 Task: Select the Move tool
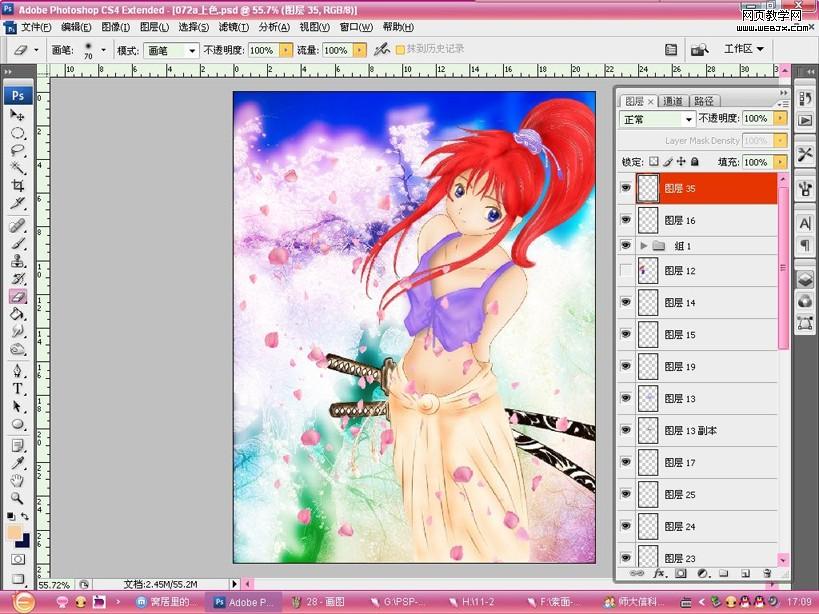[x=17, y=115]
